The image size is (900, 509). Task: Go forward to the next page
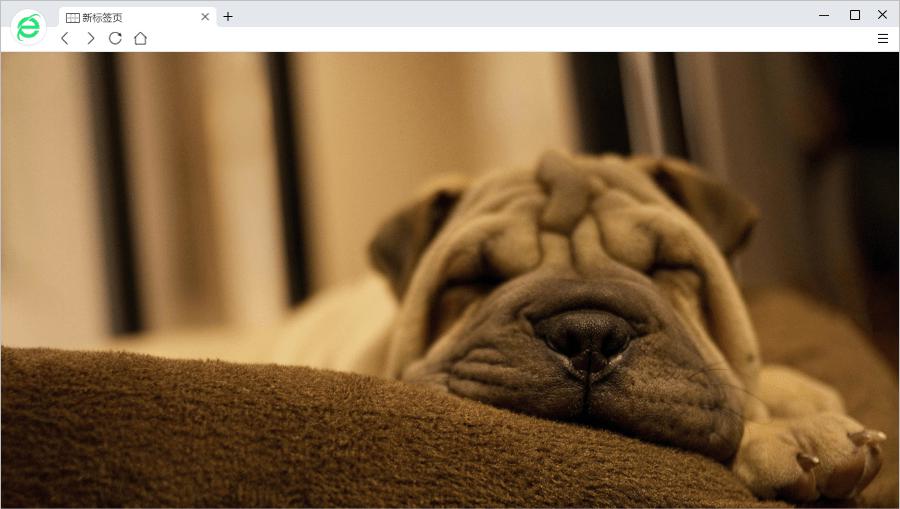tap(90, 38)
